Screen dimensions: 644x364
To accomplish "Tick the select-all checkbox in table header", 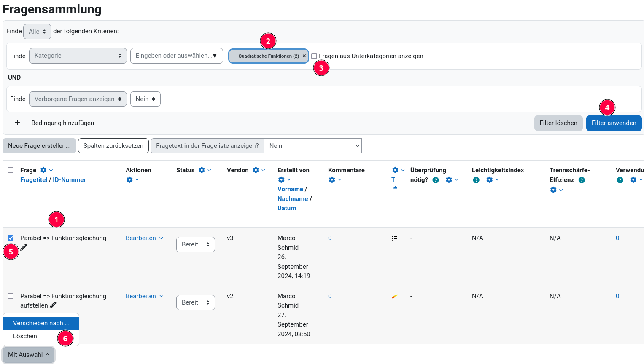I will click(x=11, y=170).
